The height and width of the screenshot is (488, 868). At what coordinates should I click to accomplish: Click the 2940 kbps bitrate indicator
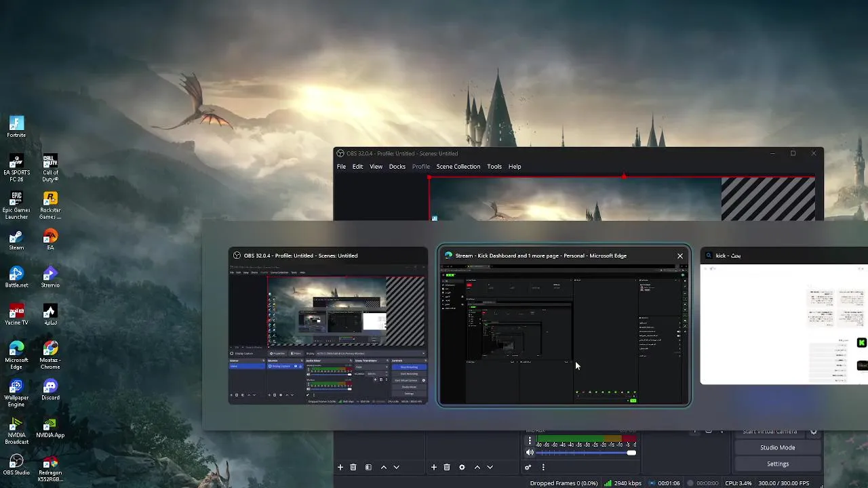[623, 483]
